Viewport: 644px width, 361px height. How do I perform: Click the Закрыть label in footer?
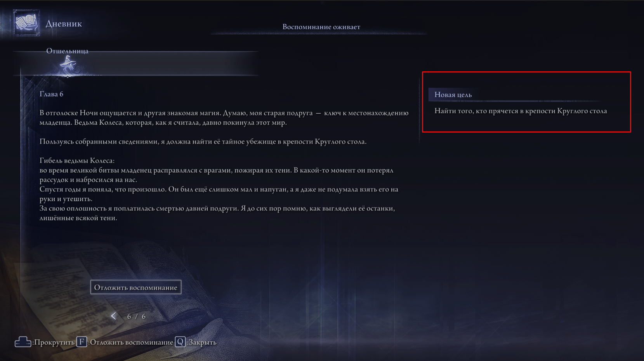click(202, 342)
